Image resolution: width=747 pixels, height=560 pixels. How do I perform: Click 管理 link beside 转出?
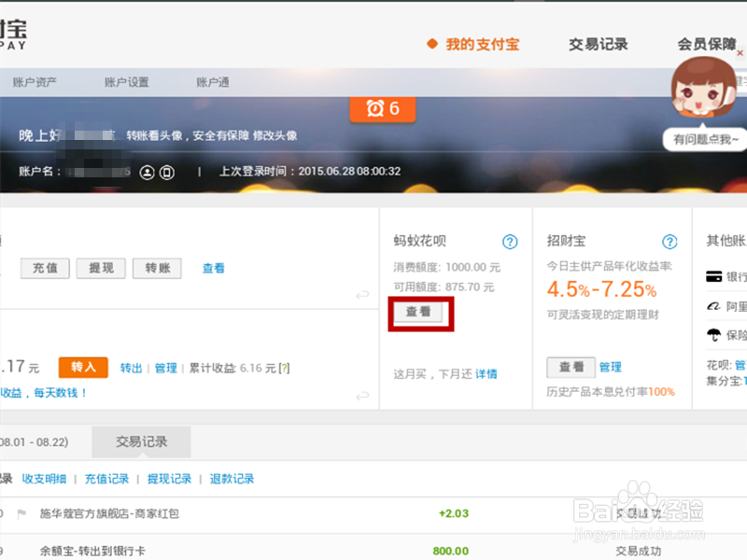(166, 368)
